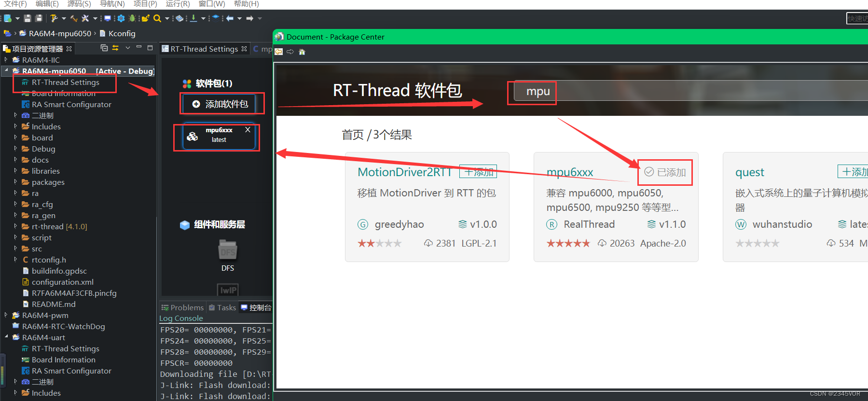Open RA Smart Configurator under RA6M4-mpu6050
The image size is (868, 401).
point(71,104)
